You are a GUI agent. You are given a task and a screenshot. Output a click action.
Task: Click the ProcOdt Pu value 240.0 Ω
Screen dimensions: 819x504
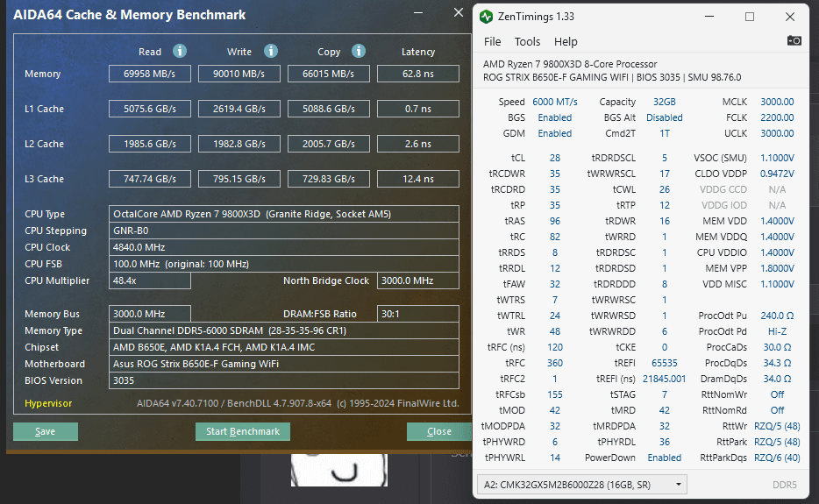(x=777, y=316)
